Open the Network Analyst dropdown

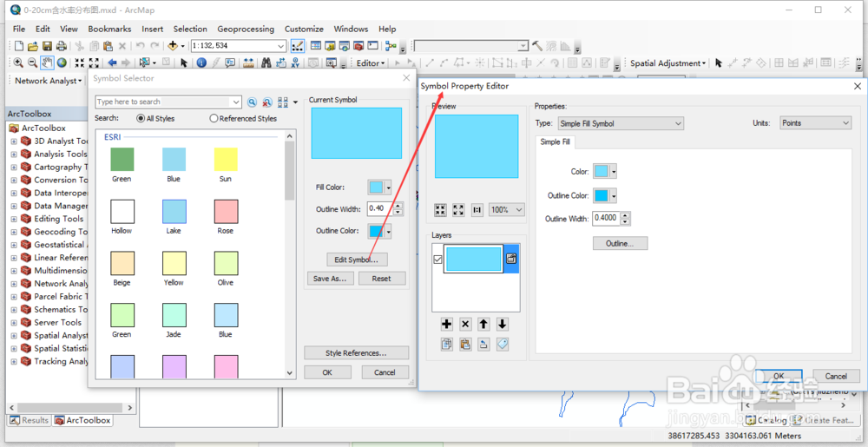point(48,81)
